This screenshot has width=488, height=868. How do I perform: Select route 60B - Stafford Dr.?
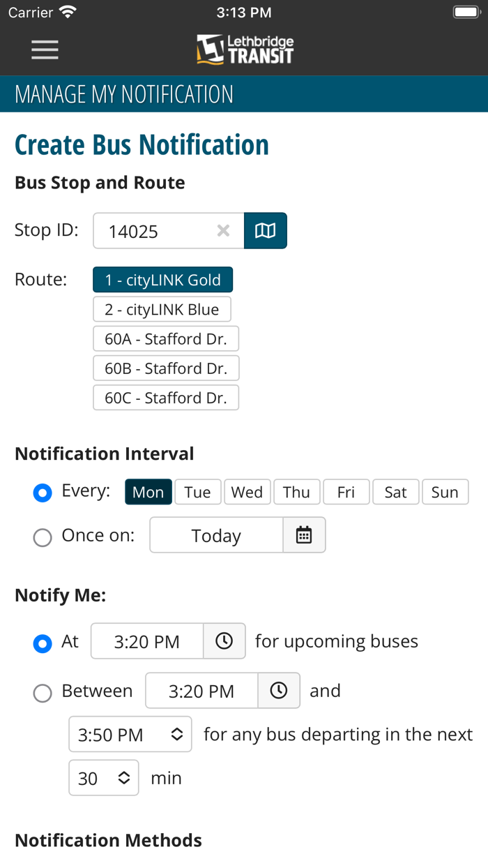(165, 368)
